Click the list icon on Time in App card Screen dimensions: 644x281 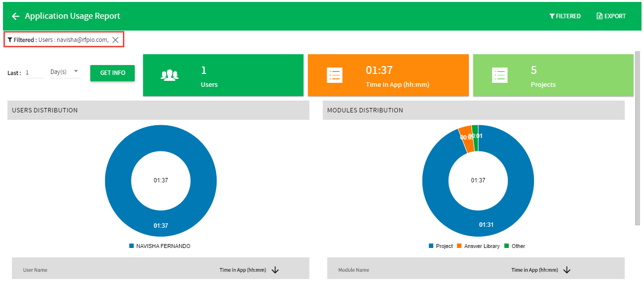click(334, 75)
